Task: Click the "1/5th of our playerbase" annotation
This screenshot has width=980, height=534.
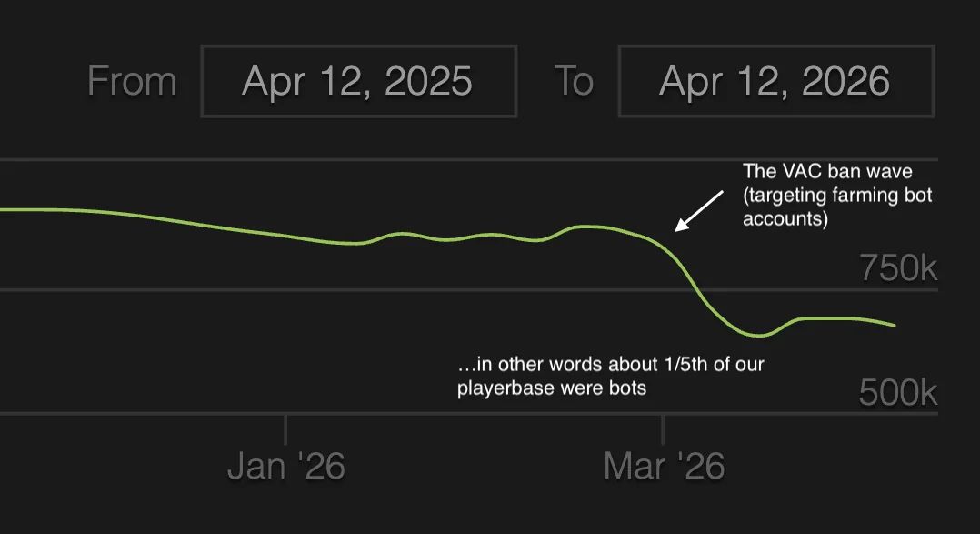Action: tap(610, 377)
